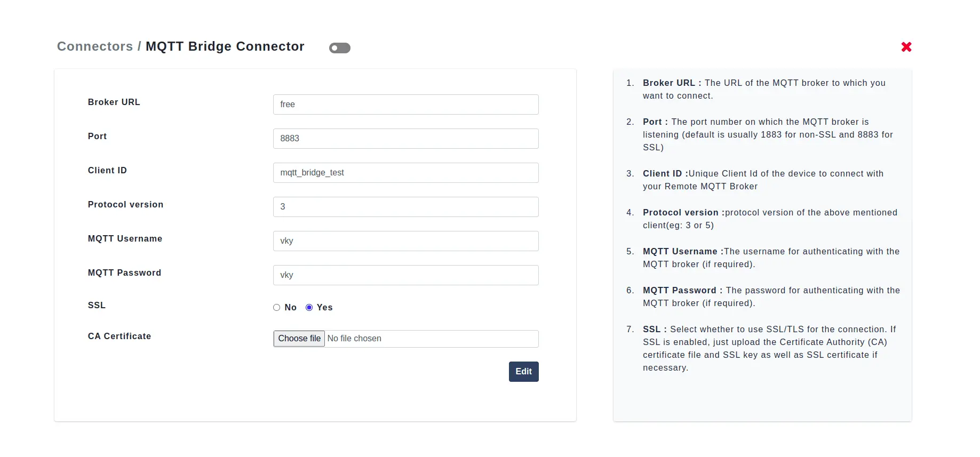Open the Connectors breadcrumb link
Image resolution: width=980 pixels, height=457 pixels.
[95, 46]
